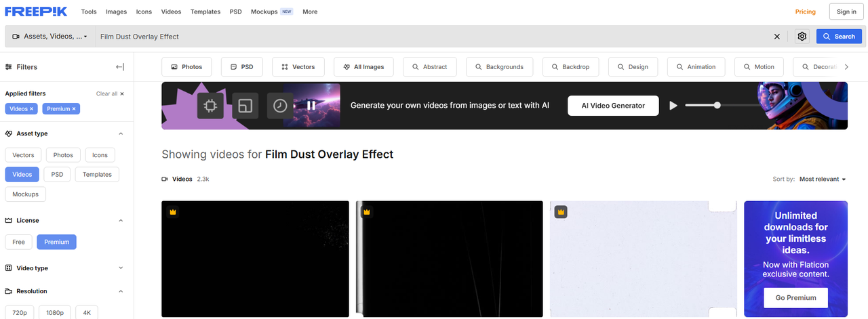Click the Clear all filters link
Screen dimensions: 868x319
pos(110,93)
